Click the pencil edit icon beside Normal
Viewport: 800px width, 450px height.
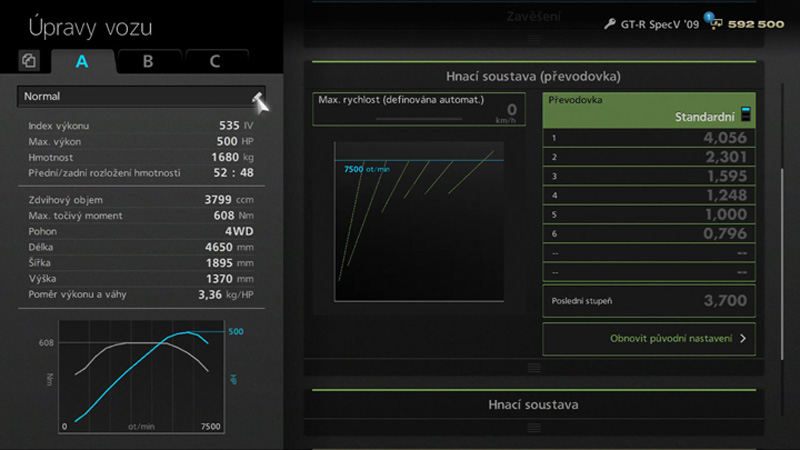(258, 98)
